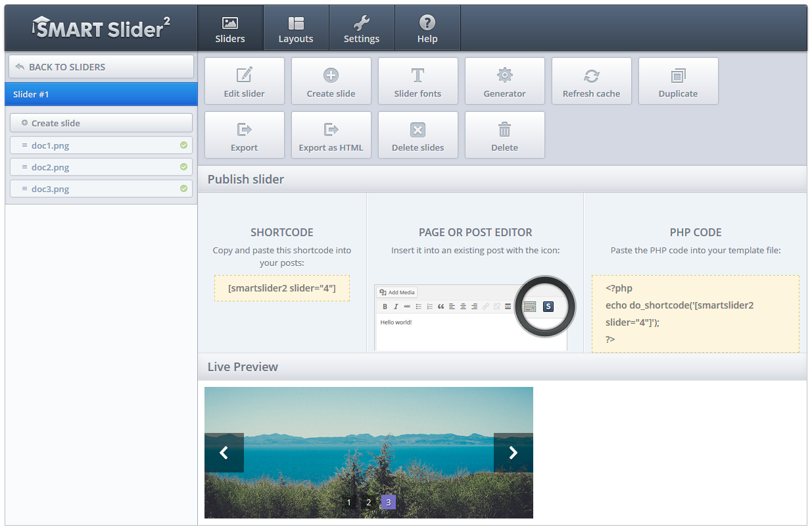
Task: Go to the Help tab
Action: point(427,28)
